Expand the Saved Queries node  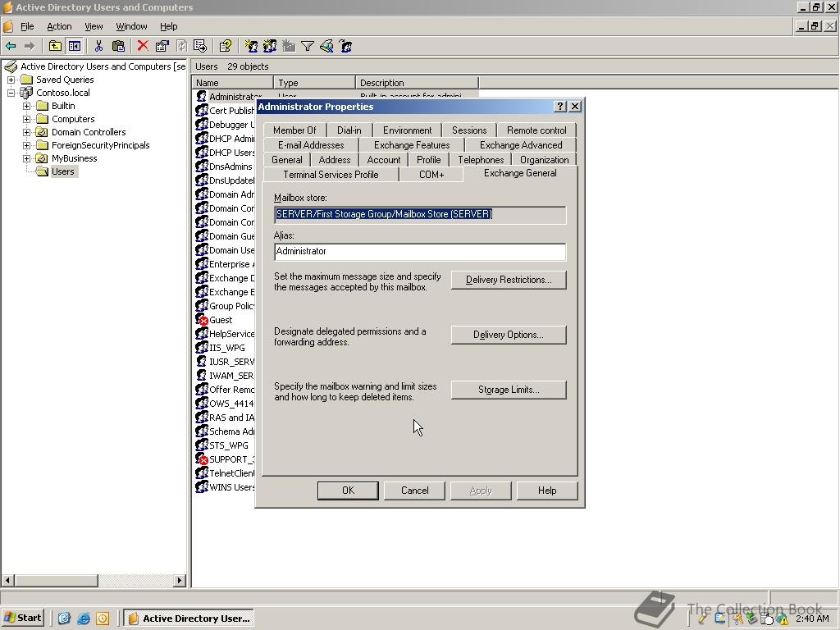click(11, 80)
